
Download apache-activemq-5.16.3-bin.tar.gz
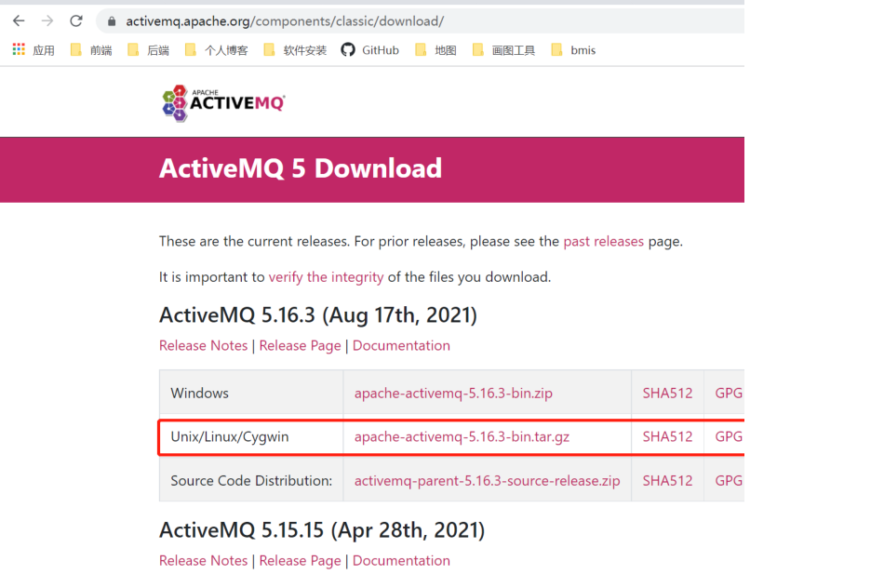point(462,436)
